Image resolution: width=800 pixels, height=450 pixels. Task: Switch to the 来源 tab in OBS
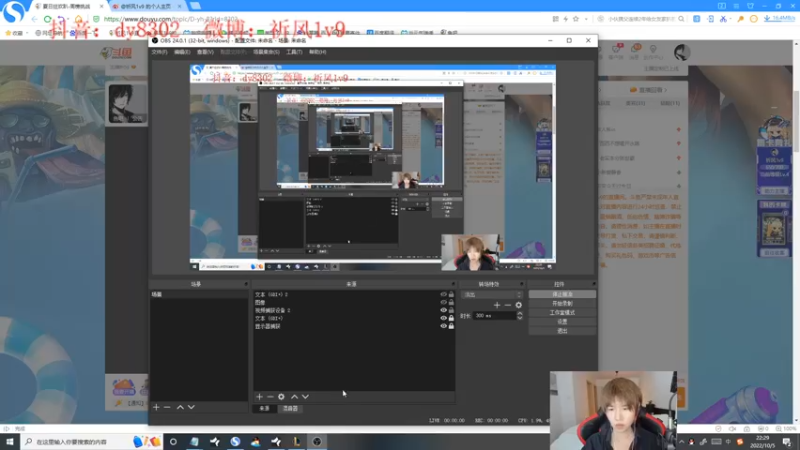(x=264, y=409)
